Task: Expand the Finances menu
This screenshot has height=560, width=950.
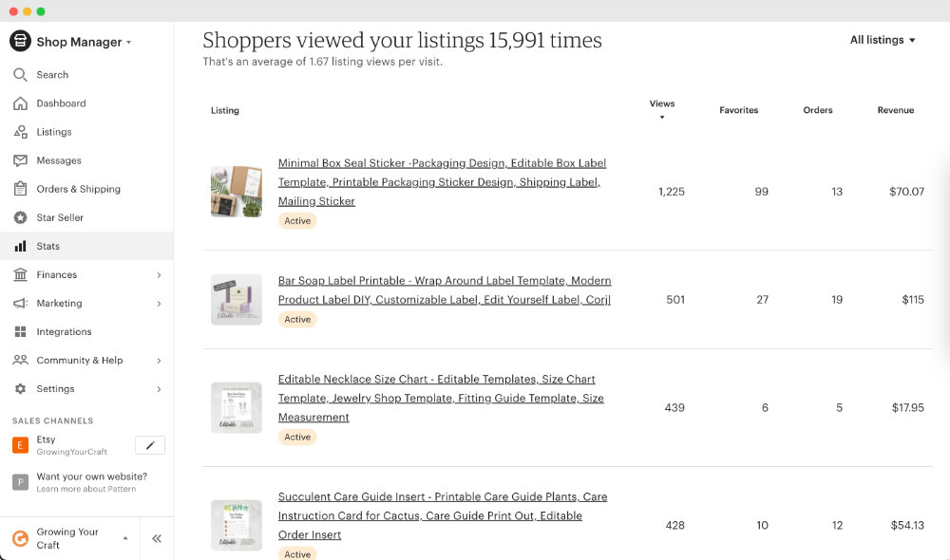Action: (56, 274)
